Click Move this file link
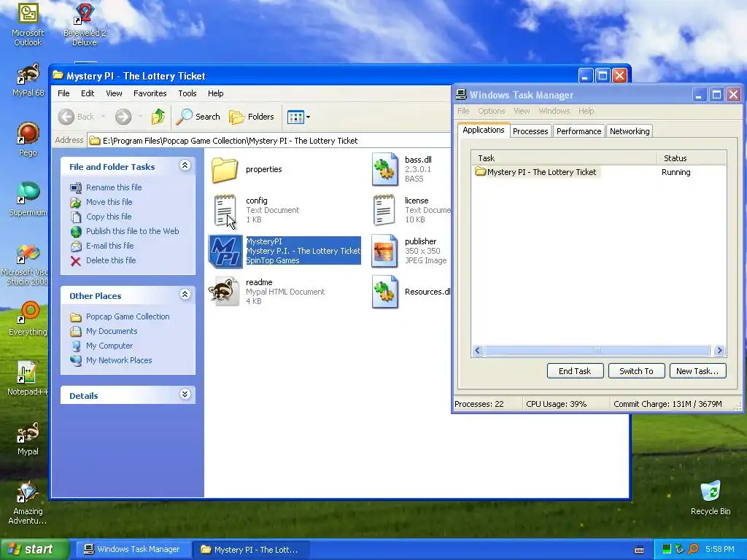The width and height of the screenshot is (747, 560). pyautogui.click(x=109, y=202)
